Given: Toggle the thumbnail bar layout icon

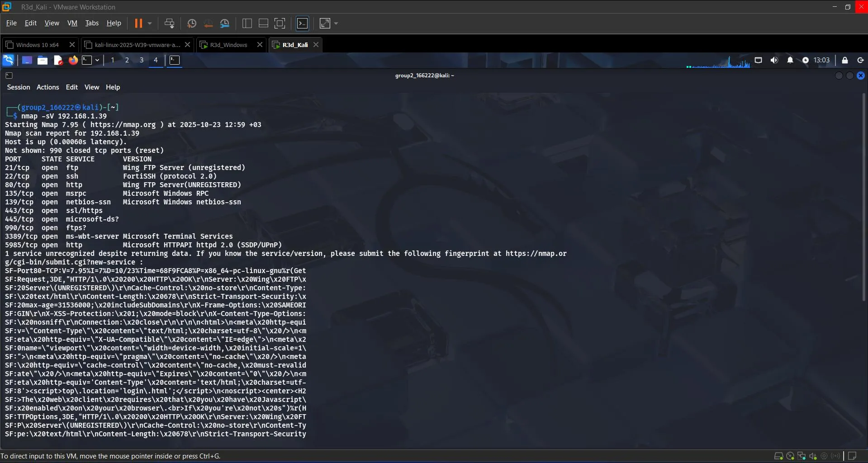Looking at the screenshot, I should [x=263, y=23].
